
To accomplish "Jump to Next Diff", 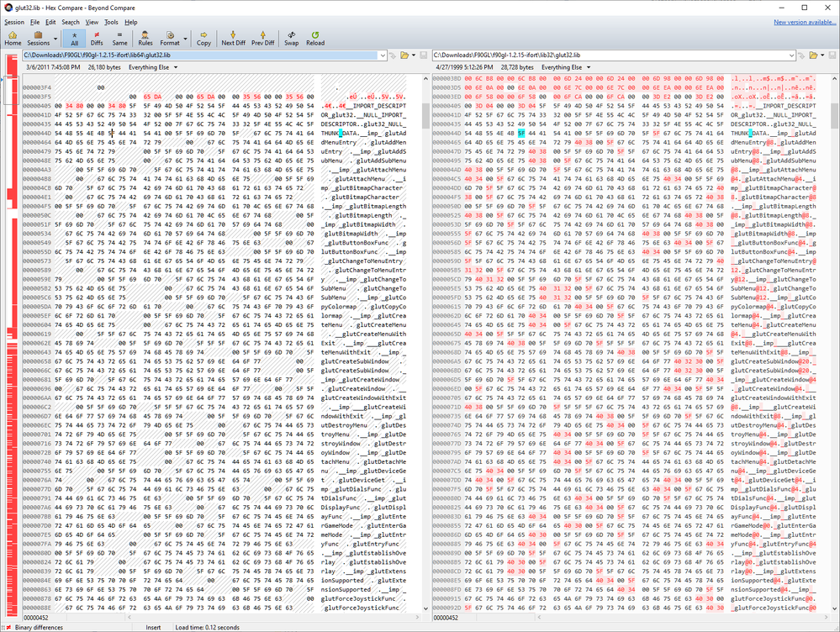I will [x=233, y=38].
